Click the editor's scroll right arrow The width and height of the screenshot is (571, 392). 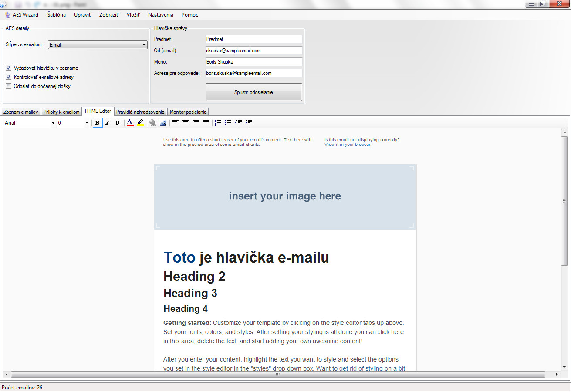pos(557,375)
